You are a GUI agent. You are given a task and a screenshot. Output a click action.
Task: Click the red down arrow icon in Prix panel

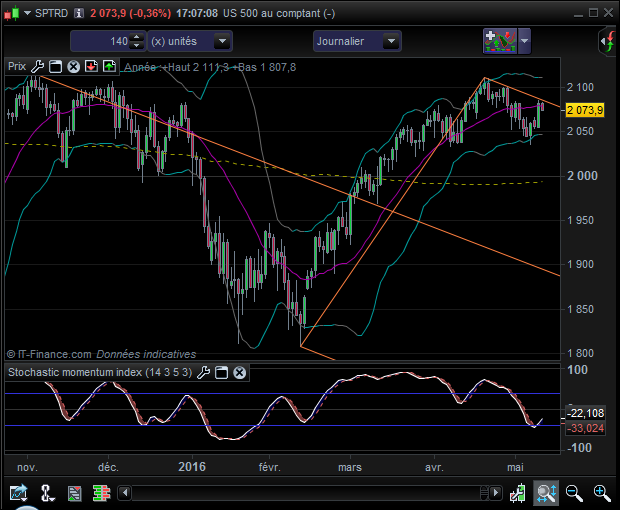coord(91,66)
